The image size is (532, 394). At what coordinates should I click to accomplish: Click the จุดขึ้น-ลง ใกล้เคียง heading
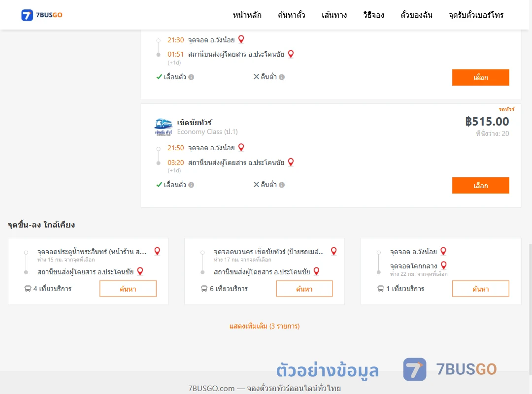[x=41, y=225]
